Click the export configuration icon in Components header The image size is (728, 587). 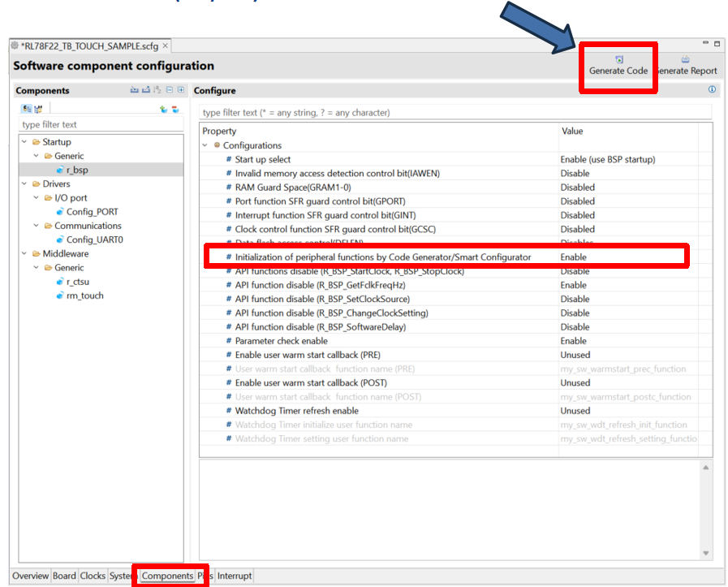tap(146, 89)
